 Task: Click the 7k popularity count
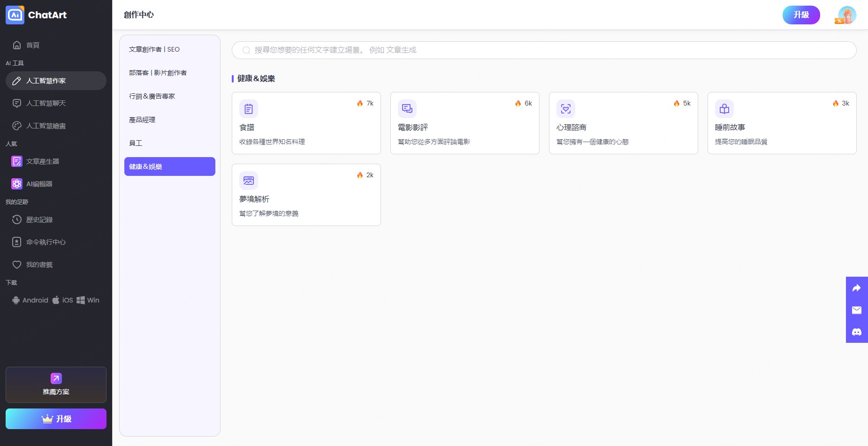coord(370,103)
